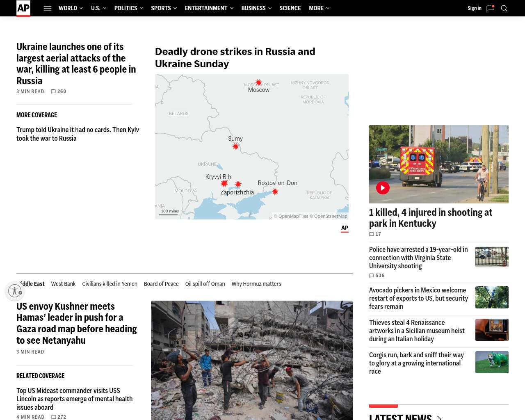The height and width of the screenshot is (420, 525).
Task: Go to the Science section
Action: tap(290, 8)
